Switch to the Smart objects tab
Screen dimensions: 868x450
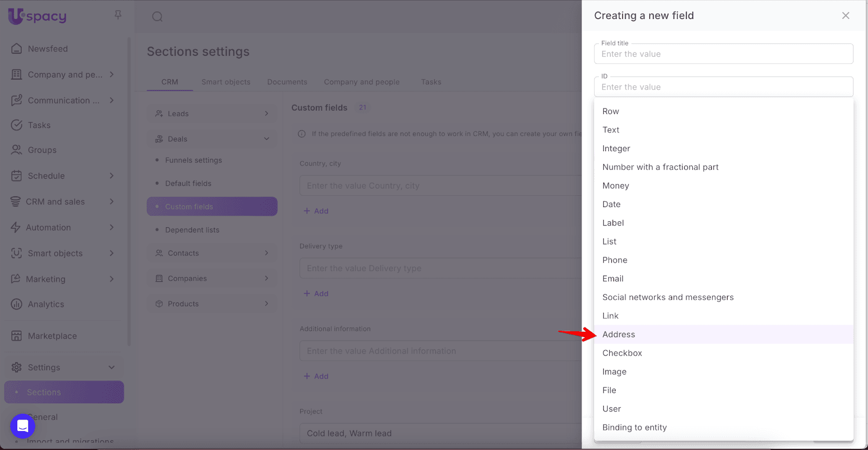click(x=226, y=82)
